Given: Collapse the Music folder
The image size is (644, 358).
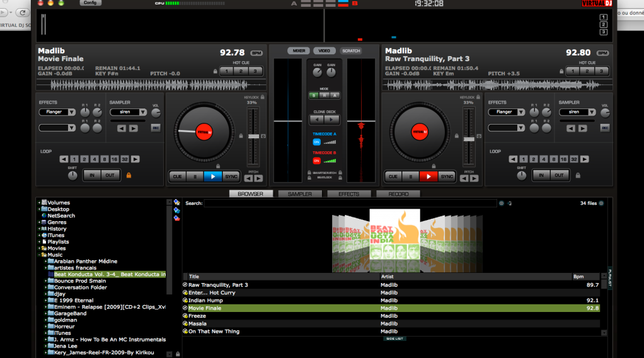Looking at the screenshot, I should tap(40, 255).
